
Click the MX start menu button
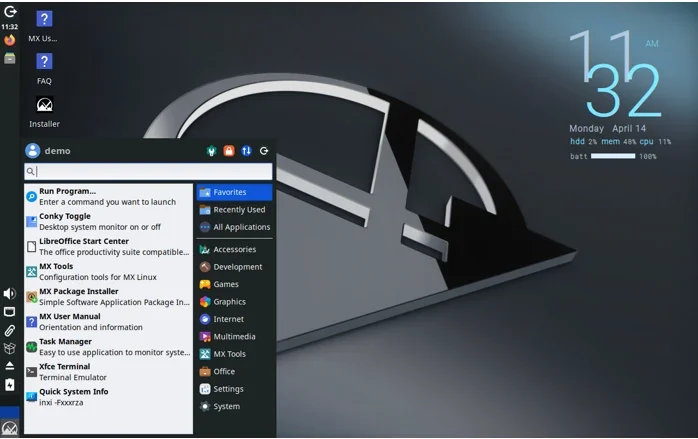9,428
